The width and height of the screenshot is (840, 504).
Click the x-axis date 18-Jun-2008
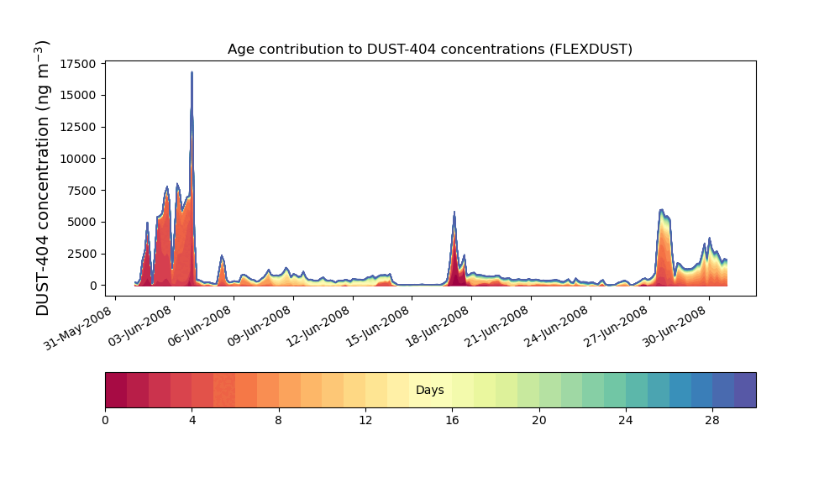(438, 326)
